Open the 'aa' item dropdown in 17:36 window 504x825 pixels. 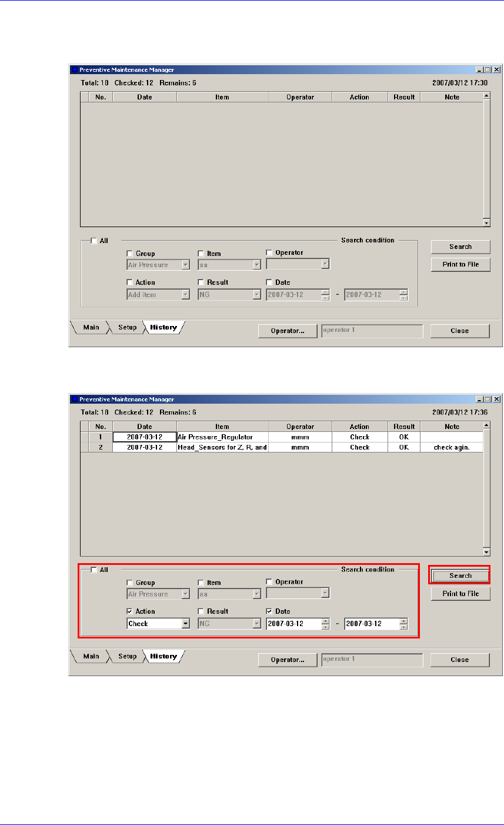(256, 594)
